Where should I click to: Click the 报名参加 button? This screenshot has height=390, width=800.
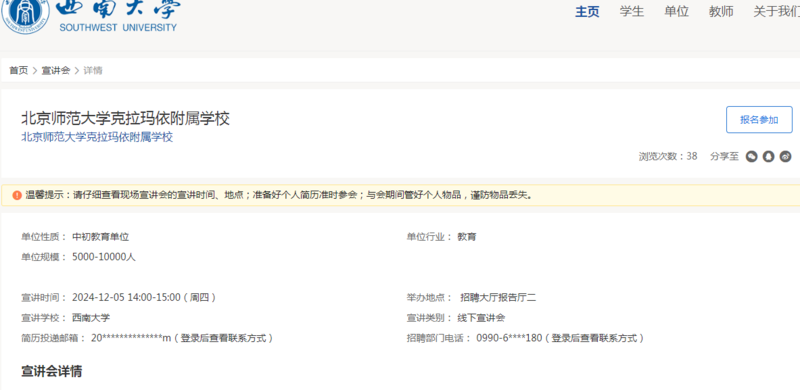[x=759, y=120]
